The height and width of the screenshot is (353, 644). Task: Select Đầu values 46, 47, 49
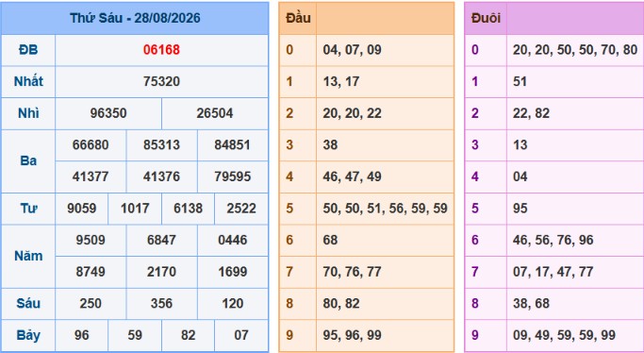click(352, 176)
